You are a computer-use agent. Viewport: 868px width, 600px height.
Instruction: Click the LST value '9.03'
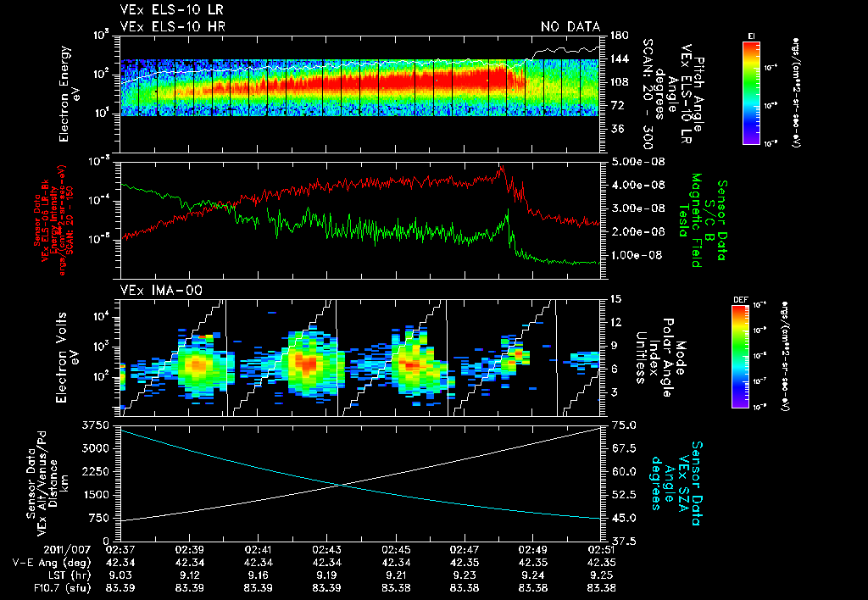click(120, 575)
